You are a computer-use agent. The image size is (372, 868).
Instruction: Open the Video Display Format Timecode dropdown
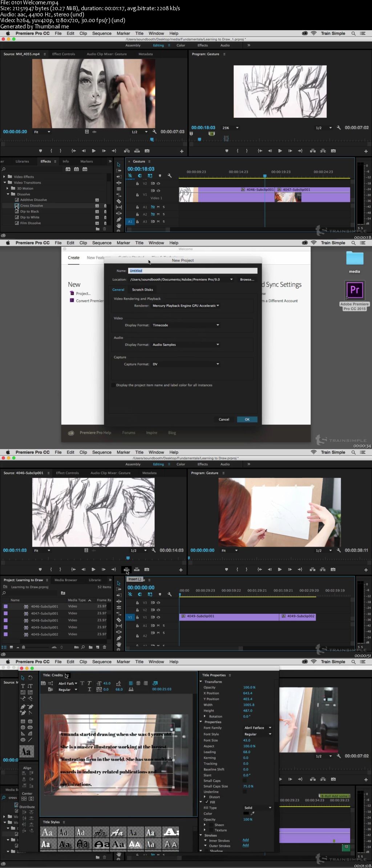(x=186, y=325)
